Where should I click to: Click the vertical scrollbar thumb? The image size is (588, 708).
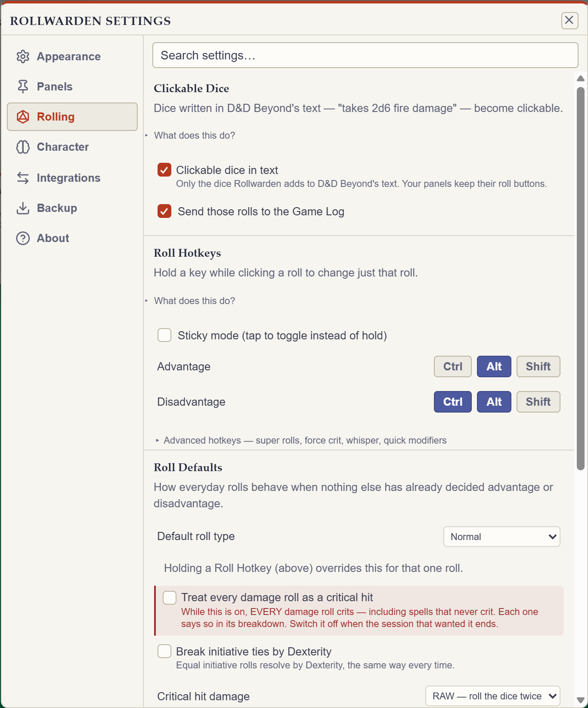(581, 279)
